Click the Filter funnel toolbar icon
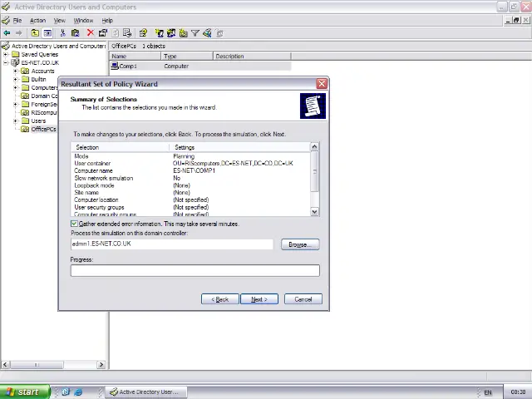Image resolution: width=532 pixels, height=399 pixels. click(195, 33)
